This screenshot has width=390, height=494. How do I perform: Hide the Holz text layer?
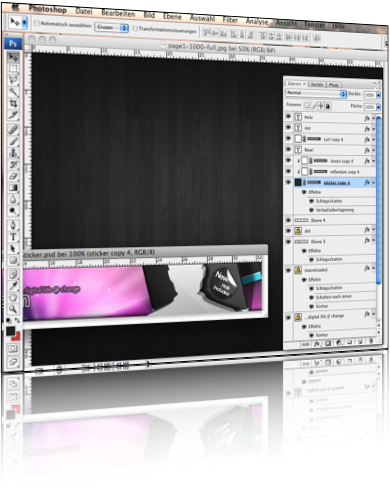(289, 117)
